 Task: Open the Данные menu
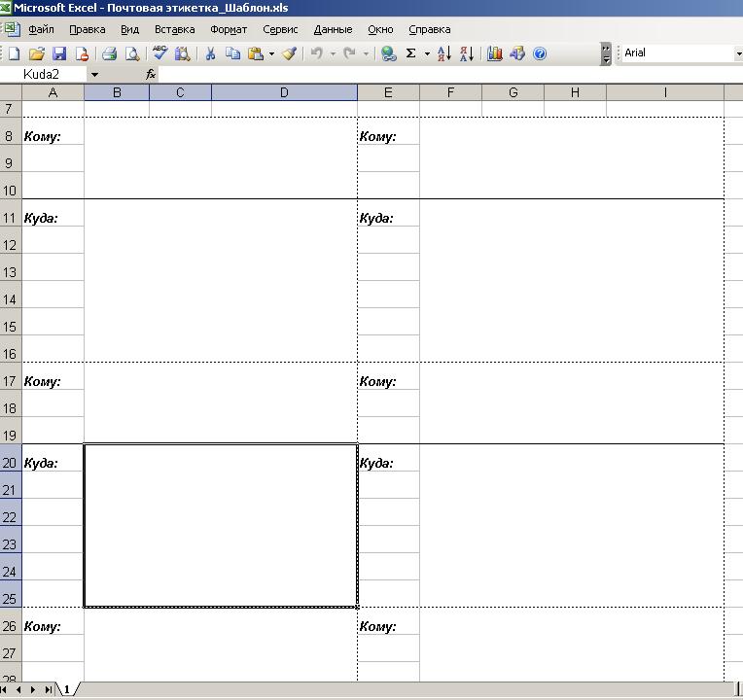click(333, 29)
